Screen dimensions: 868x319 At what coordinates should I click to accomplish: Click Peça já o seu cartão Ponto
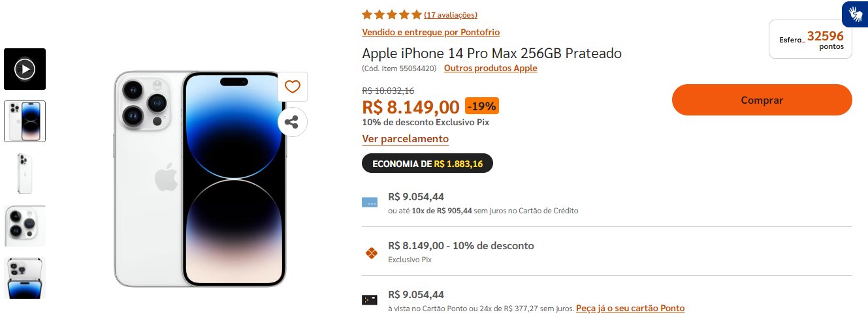pyautogui.click(x=630, y=308)
